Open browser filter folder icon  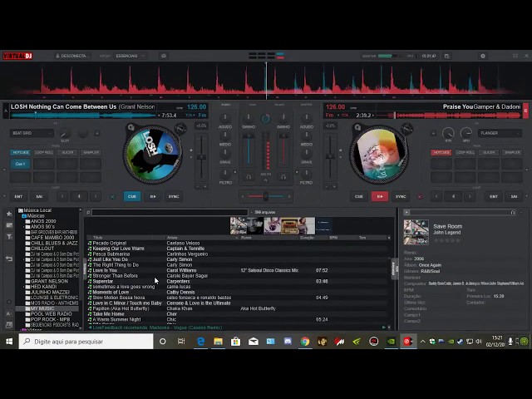pyautogui.click(x=9, y=236)
